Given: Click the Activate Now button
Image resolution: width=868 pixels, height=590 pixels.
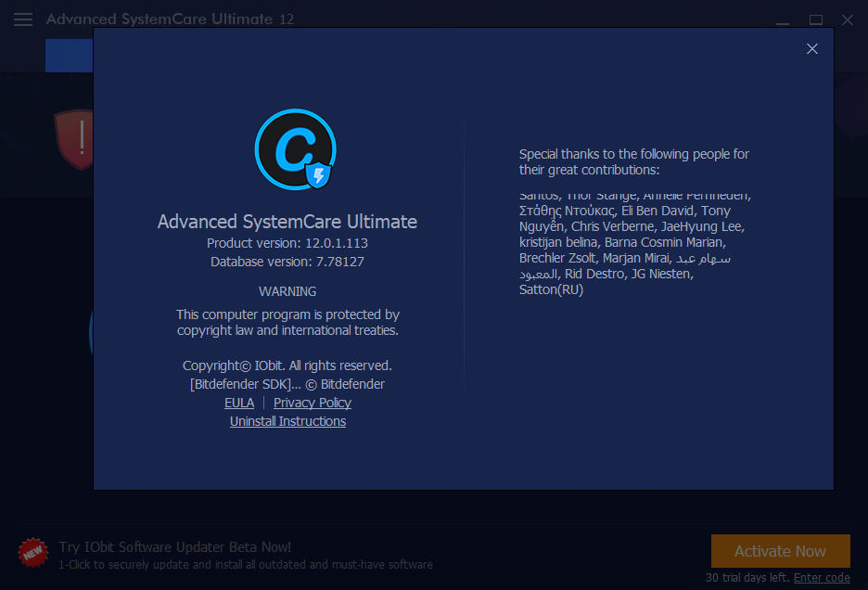Looking at the screenshot, I should tap(780, 551).
